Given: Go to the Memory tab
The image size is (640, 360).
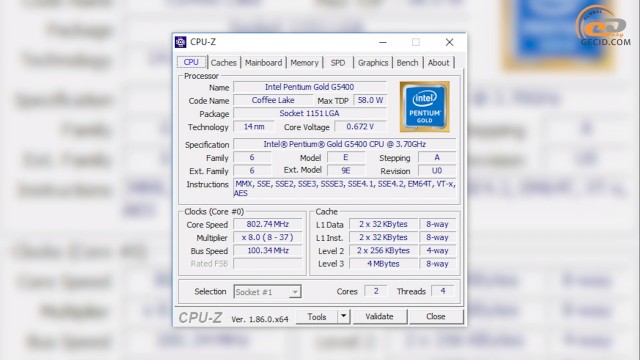Looking at the screenshot, I should coord(304,63).
